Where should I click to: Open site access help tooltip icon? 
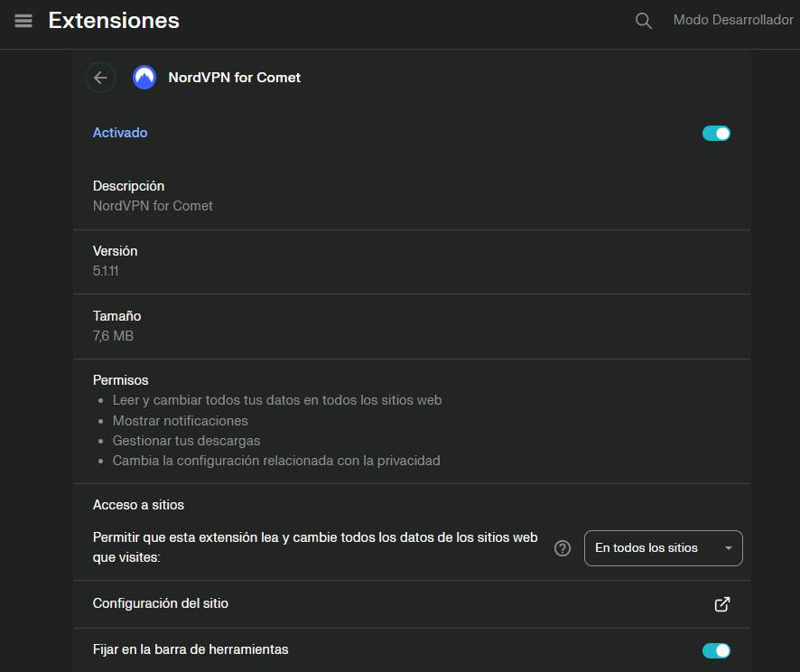click(563, 548)
